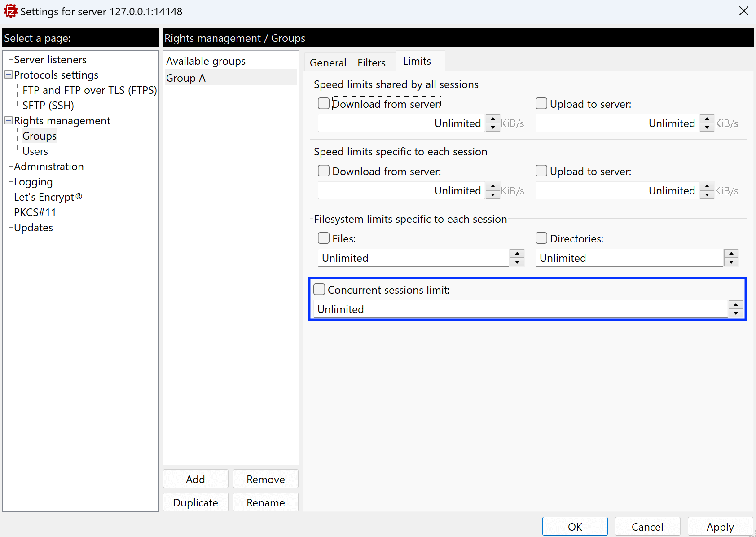Click the Apply button
The height and width of the screenshot is (537, 756).
720,527
